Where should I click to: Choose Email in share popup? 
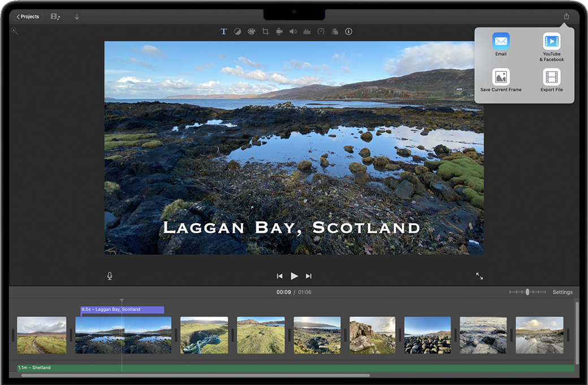click(x=501, y=44)
